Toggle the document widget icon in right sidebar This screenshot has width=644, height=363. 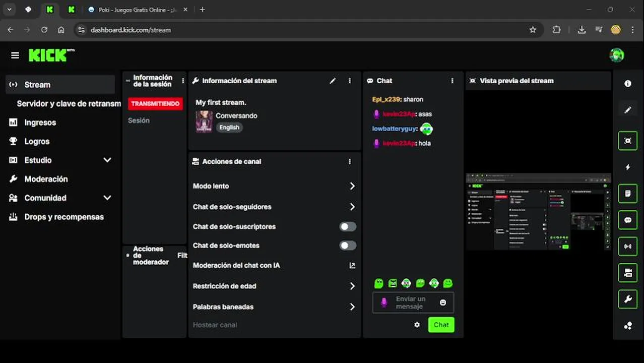pyautogui.click(x=628, y=194)
